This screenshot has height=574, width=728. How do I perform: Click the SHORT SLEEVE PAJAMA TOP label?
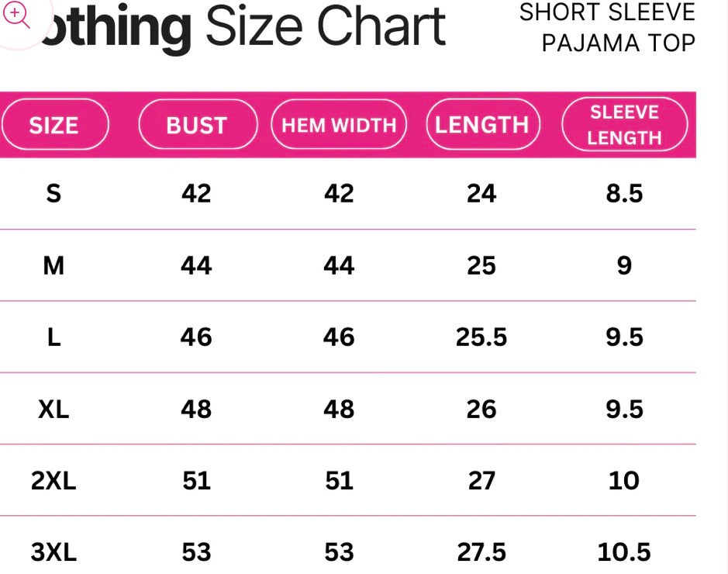coord(608,28)
